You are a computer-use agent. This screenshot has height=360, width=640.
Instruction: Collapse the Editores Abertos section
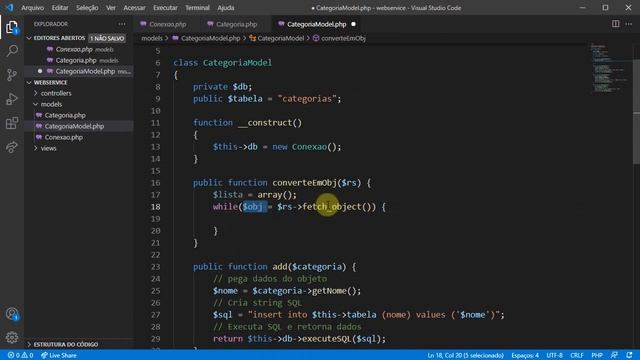(29, 38)
